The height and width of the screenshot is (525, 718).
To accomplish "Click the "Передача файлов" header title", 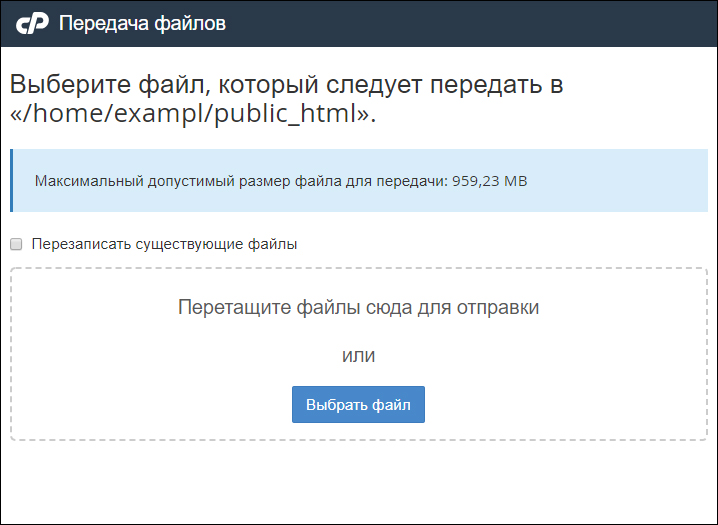I will [x=142, y=24].
